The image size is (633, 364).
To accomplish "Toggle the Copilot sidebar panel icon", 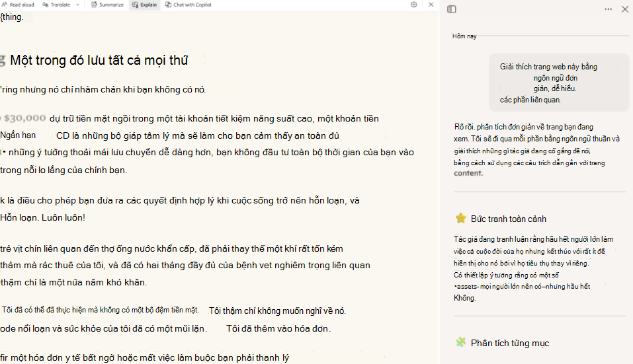I will (x=452, y=9).
